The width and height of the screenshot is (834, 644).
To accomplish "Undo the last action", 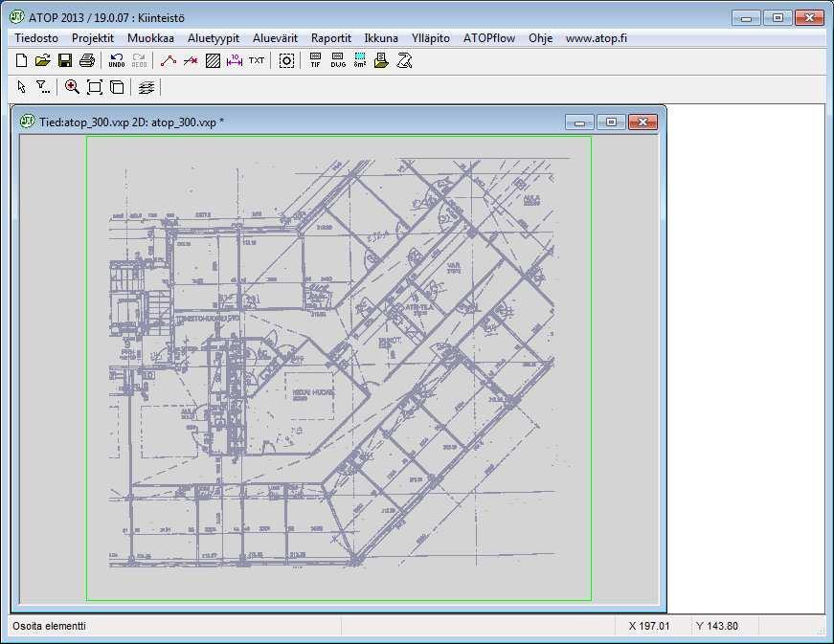I will pos(117,60).
